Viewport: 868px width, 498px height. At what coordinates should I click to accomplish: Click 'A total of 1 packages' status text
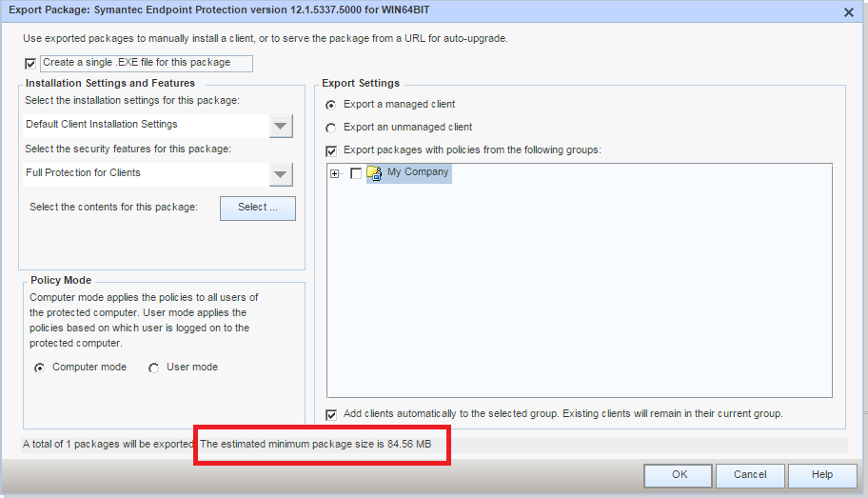[x=108, y=445]
